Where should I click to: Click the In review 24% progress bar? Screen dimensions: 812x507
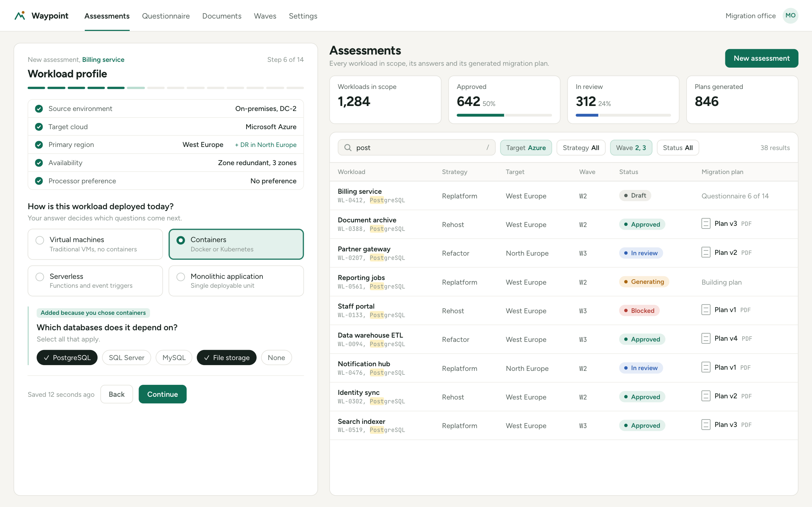tap(623, 115)
